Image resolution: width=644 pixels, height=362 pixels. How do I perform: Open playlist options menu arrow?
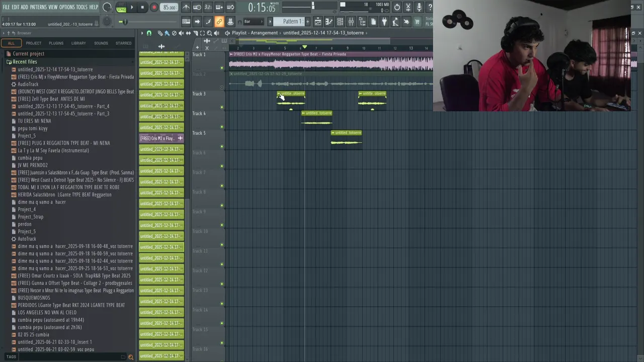[142, 33]
